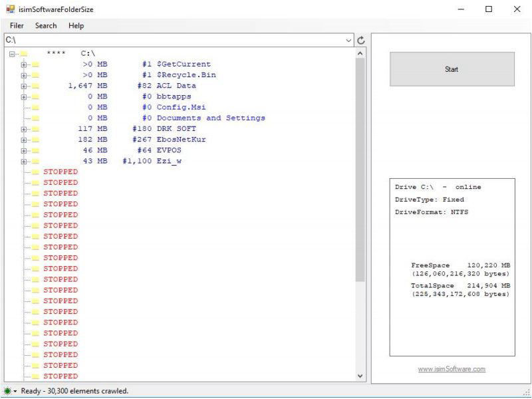
Task: Open the dropdown arrow beside status indicator
Action: tap(15, 391)
